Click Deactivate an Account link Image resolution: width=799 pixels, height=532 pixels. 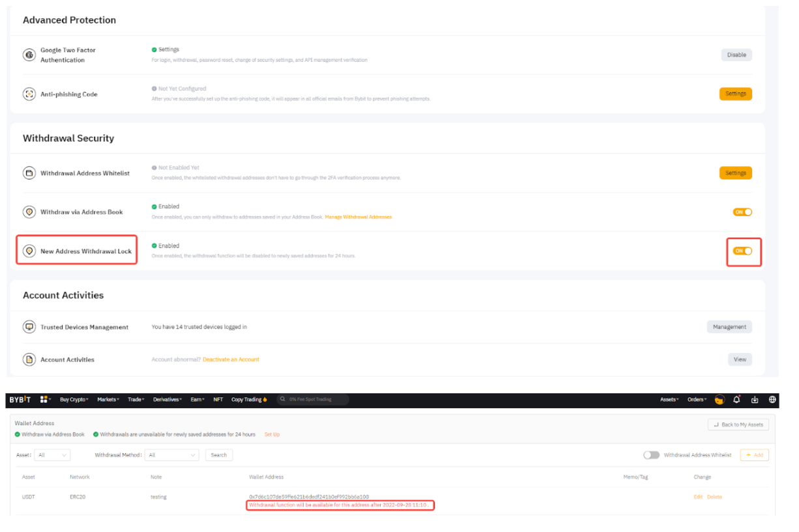pos(231,359)
